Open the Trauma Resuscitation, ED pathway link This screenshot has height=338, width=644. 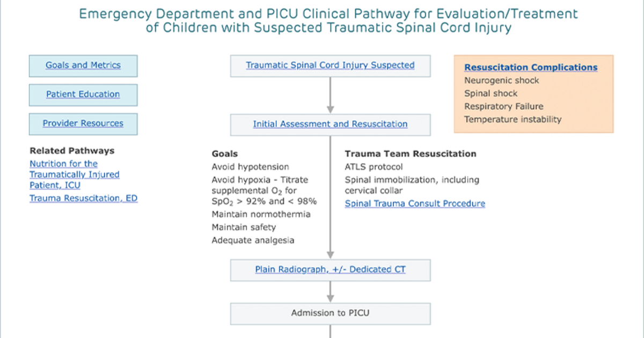point(83,199)
